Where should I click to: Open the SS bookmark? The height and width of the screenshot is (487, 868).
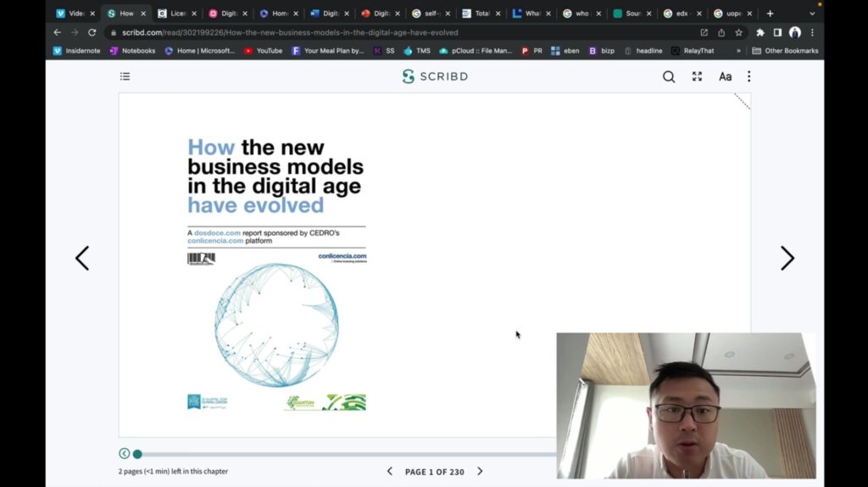(x=384, y=51)
